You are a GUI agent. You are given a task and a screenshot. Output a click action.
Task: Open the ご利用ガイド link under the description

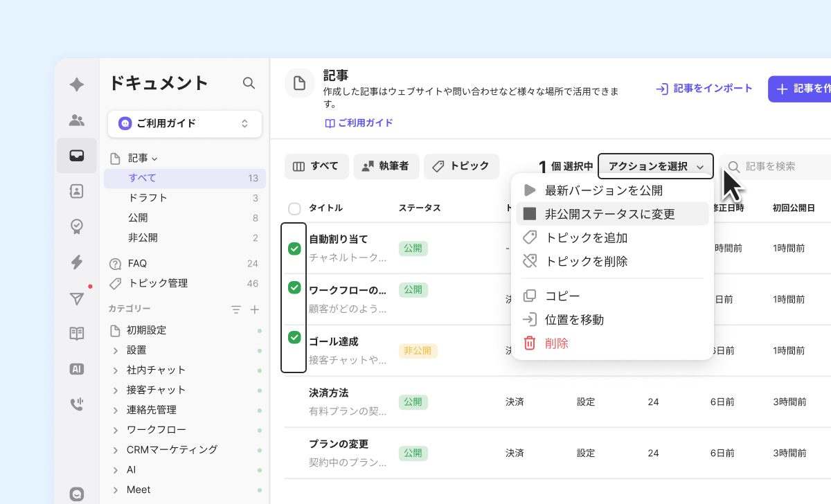click(359, 123)
